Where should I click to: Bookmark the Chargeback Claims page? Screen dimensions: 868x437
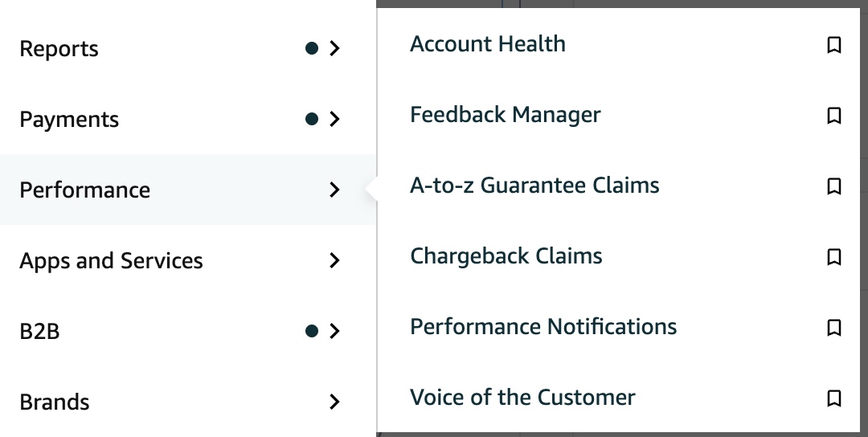click(834, 257)
